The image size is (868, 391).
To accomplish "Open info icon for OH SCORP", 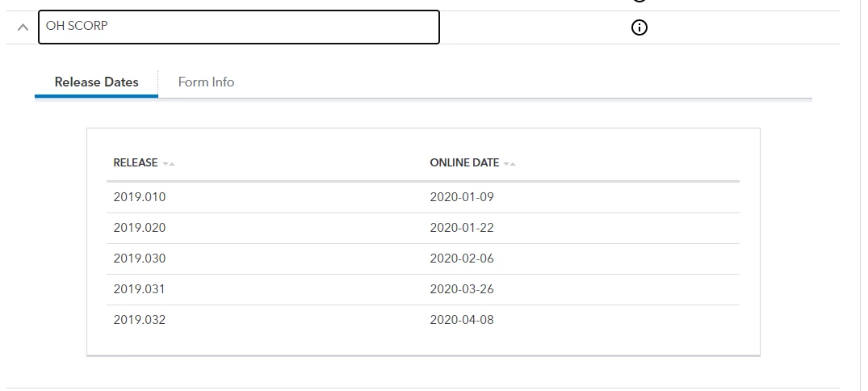I will 639,27.
